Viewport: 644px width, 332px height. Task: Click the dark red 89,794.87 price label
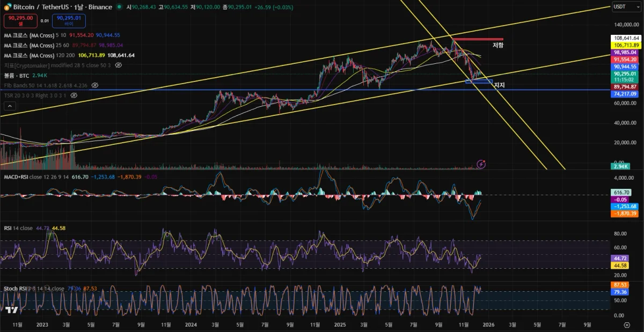point(626,86)
